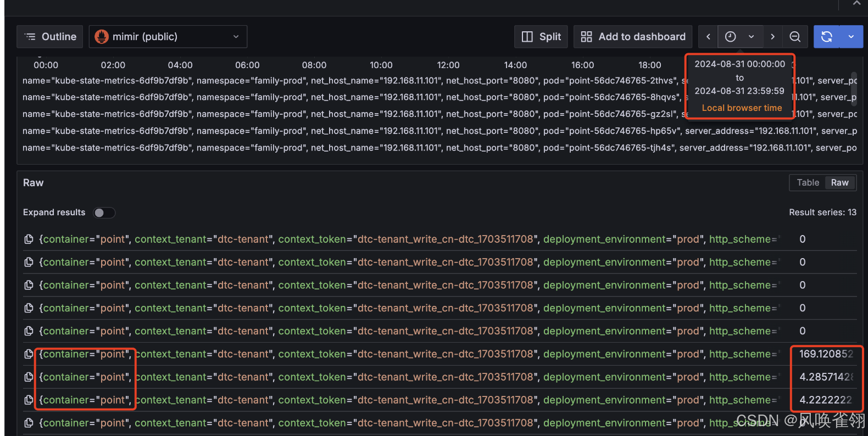Open the Outline panel

[50, 37]
